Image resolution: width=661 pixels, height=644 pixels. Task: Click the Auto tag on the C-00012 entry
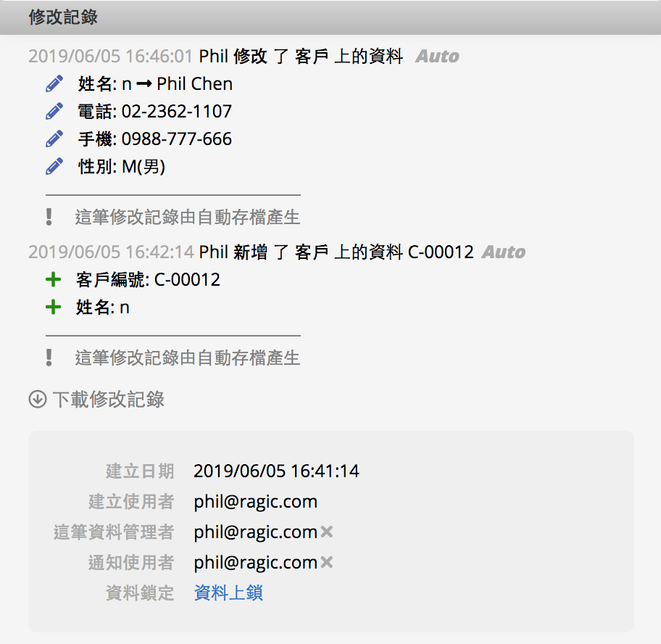[504, 252]
